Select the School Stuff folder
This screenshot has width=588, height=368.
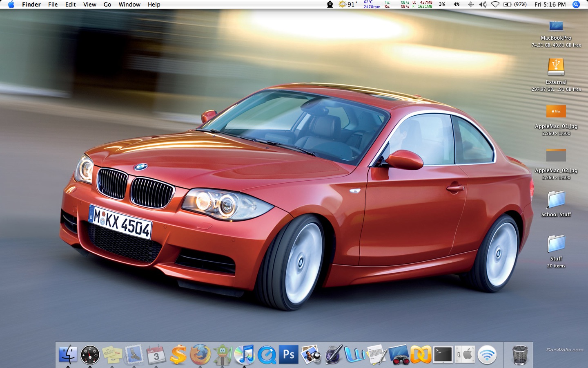point(556,200)
